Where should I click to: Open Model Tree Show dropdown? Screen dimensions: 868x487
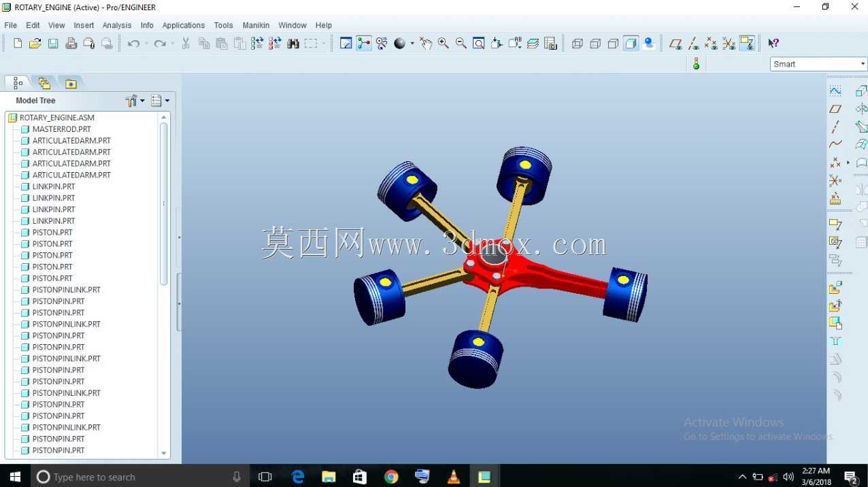(x=135, y=101)
